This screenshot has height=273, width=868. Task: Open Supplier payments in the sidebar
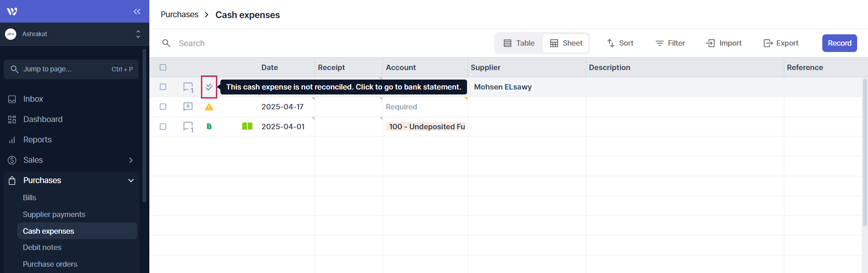[54, 214]
